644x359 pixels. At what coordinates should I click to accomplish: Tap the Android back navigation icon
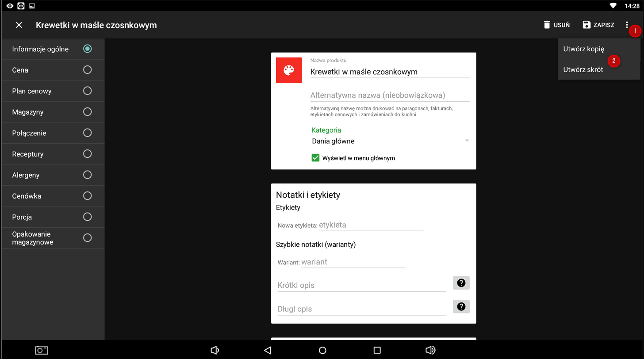tap(267, 350)
